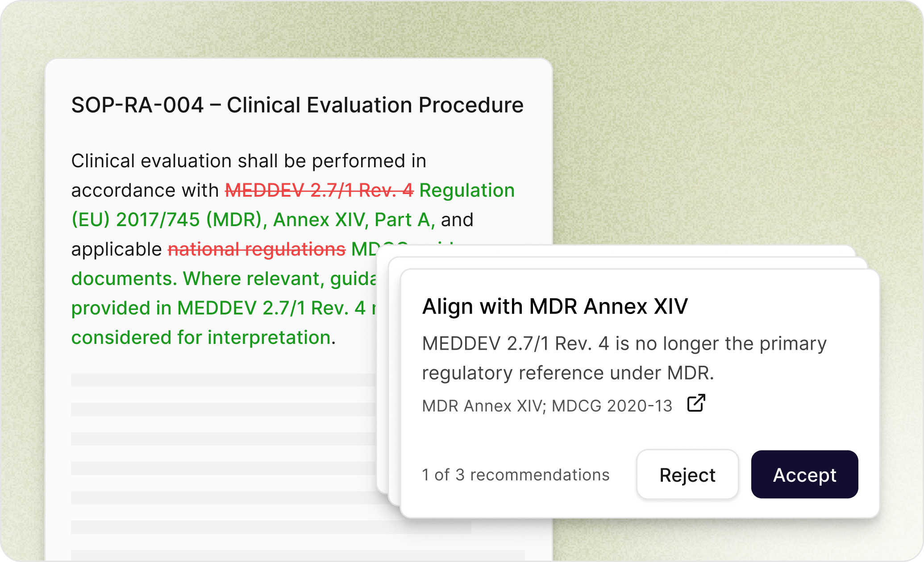
Task: Click the '1 of 3 recommendations' counter
Action: pos(516,475)
